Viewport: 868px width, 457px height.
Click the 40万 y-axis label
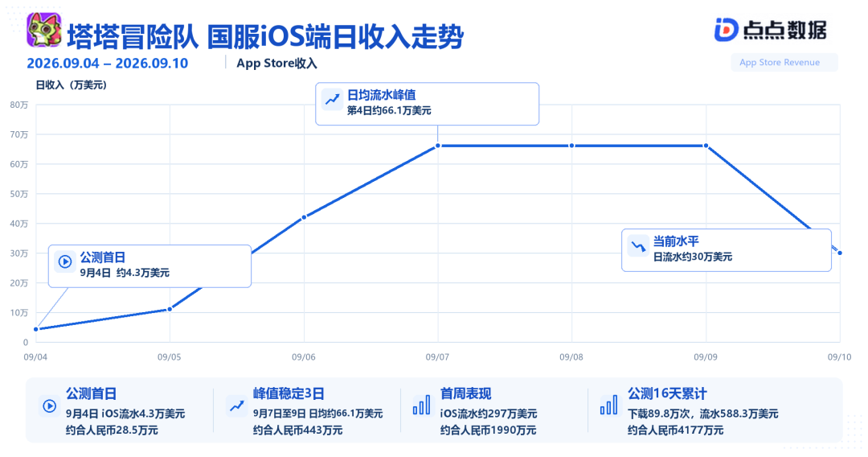pyautogui.click(x=18, y=224)
